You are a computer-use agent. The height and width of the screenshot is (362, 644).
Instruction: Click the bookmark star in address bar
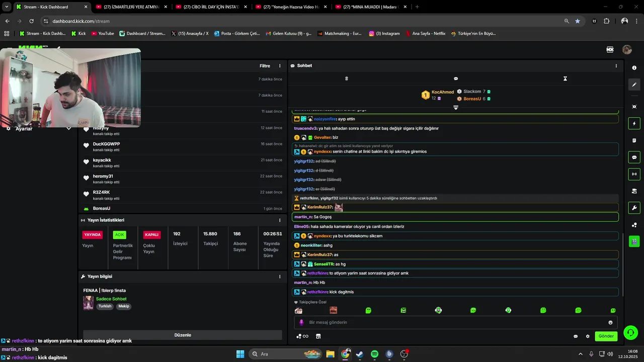tap(577, 21)
